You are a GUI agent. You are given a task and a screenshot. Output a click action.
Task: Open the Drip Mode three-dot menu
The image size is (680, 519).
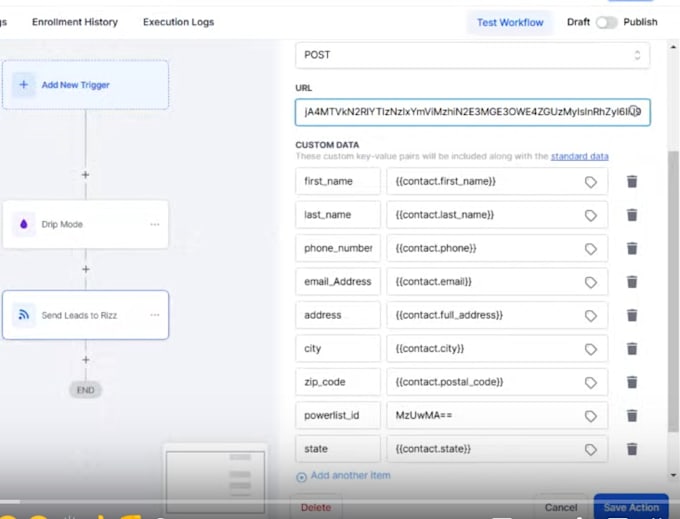pos(155,224)
